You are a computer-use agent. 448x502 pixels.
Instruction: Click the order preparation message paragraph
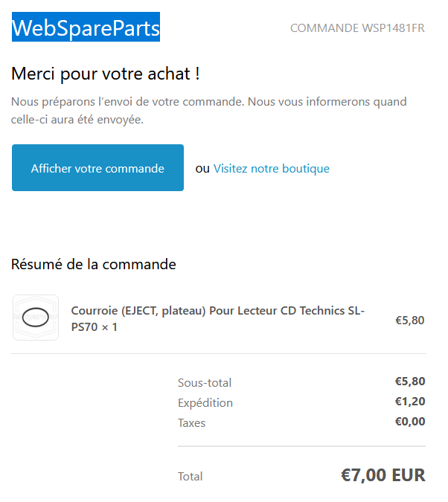pyautogui.click(x=209, y=111)
